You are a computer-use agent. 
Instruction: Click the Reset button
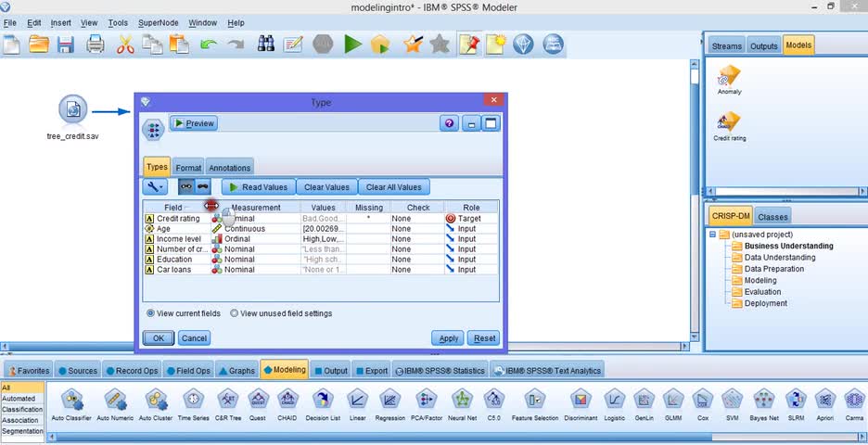(484, 338)
